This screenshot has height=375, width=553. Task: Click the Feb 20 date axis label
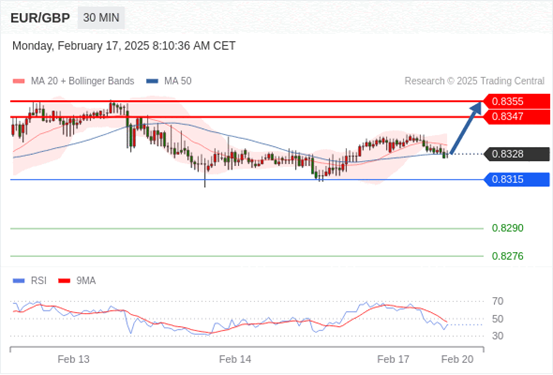coord(457,359)
